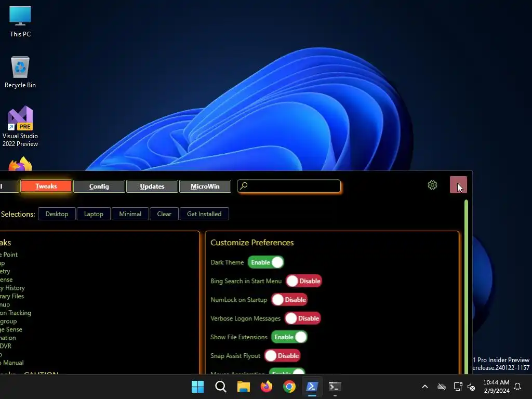Image resolution: width=532 pixels, height=399 pixels.
Task: Open the network display tray icon
Action: point(458,387)
